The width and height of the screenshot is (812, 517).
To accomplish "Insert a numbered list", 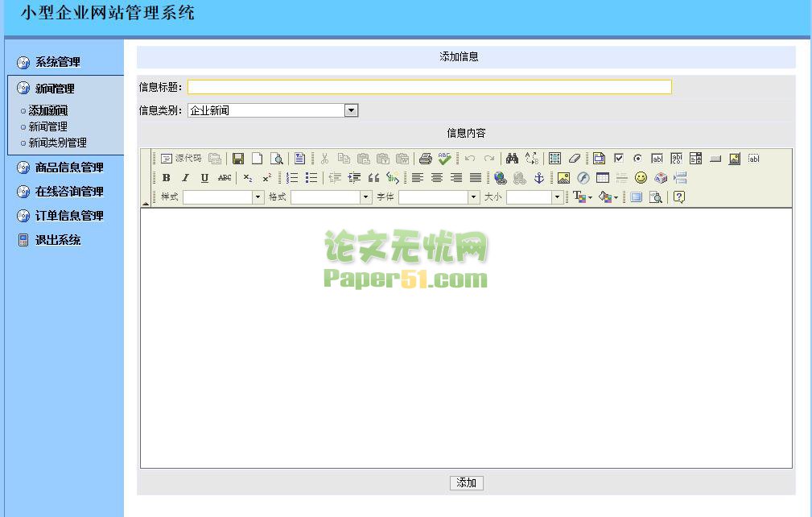I will [x=292, y=178].
